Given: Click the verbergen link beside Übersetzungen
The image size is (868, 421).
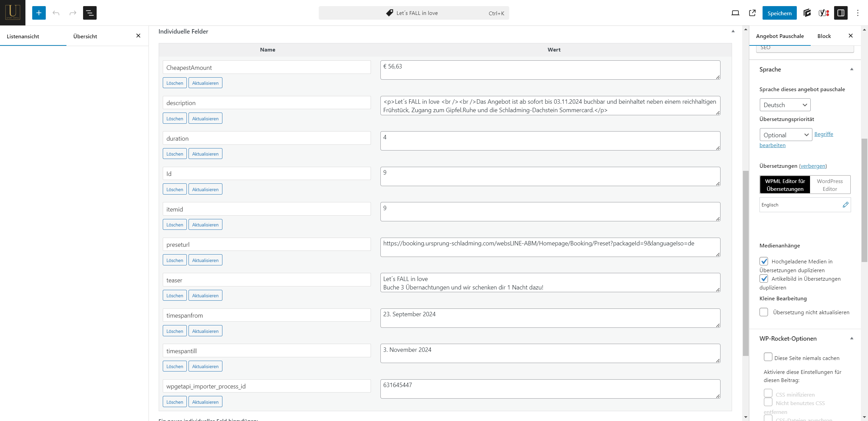Looking at the screenshot, I should click(813, 166).
